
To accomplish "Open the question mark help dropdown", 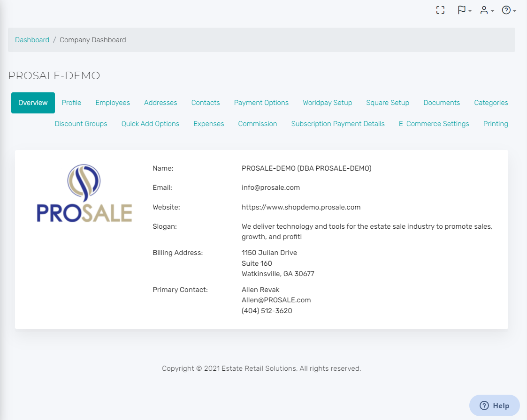I will click(x=509, y=10).
